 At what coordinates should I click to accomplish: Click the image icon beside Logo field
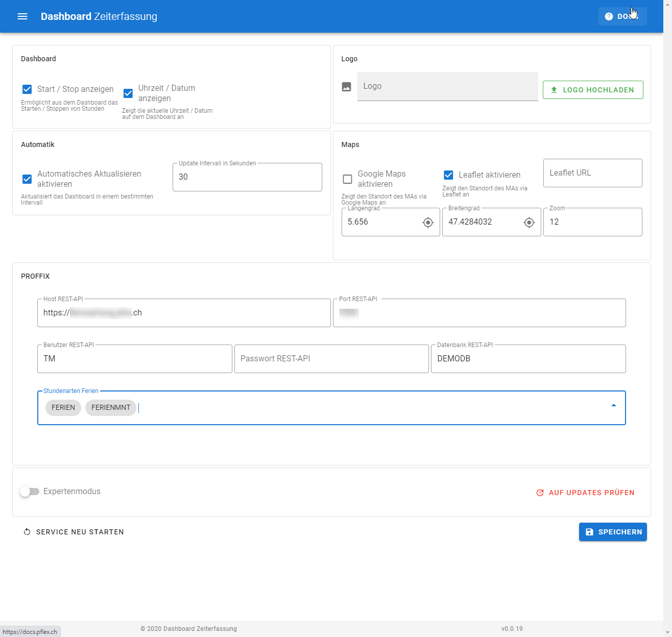pos(346,87)
